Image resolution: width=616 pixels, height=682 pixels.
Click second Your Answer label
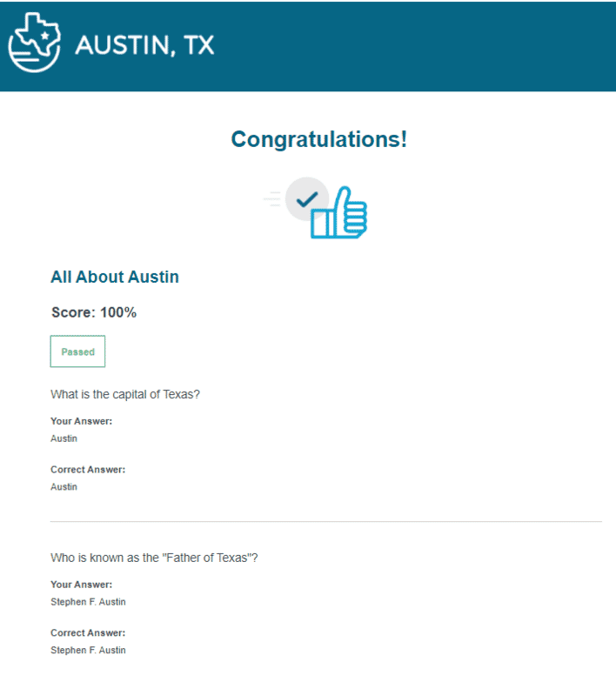click(x=82, y=585)
